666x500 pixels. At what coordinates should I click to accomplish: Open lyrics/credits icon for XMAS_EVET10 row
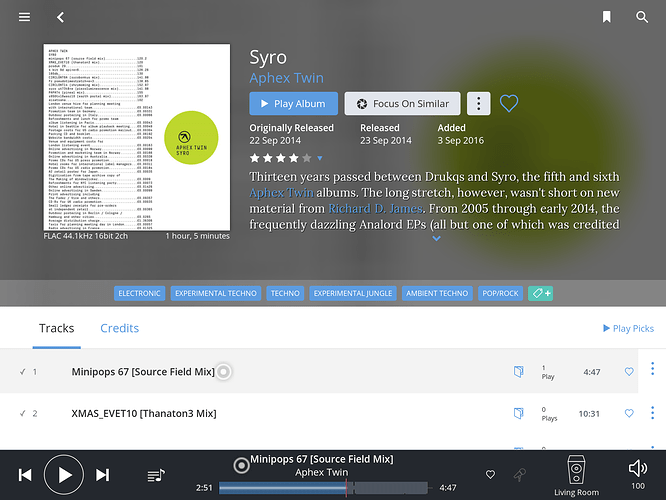518,413
